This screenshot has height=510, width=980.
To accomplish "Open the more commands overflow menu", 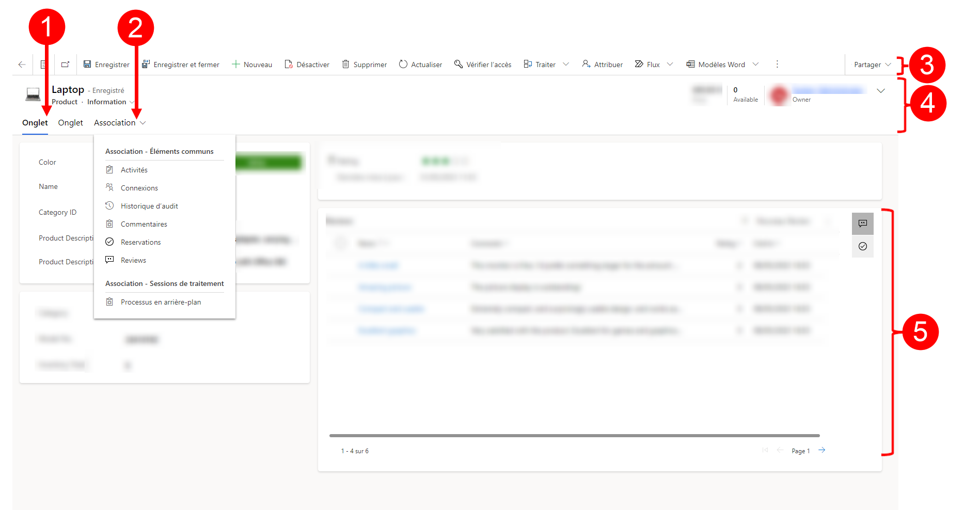I will [777, 65].
